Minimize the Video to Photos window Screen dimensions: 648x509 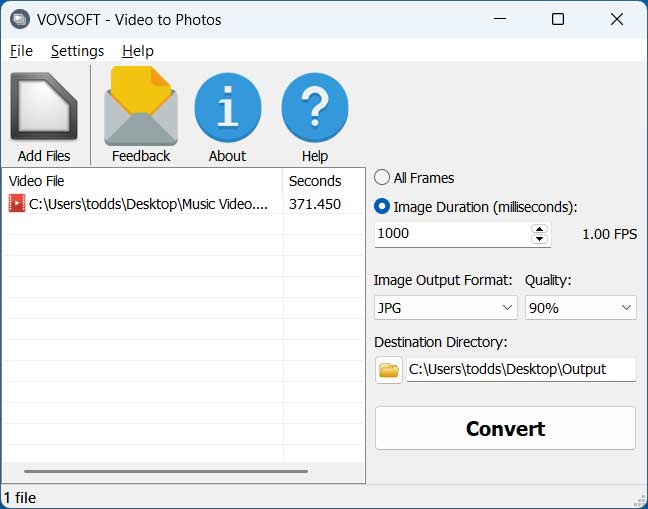pos(500,19)
